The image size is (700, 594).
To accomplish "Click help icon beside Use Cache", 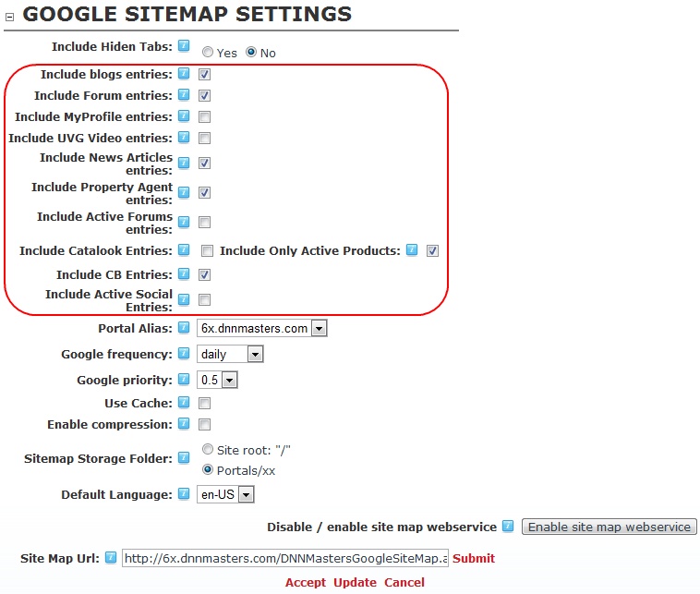I will tap(184, 403).
